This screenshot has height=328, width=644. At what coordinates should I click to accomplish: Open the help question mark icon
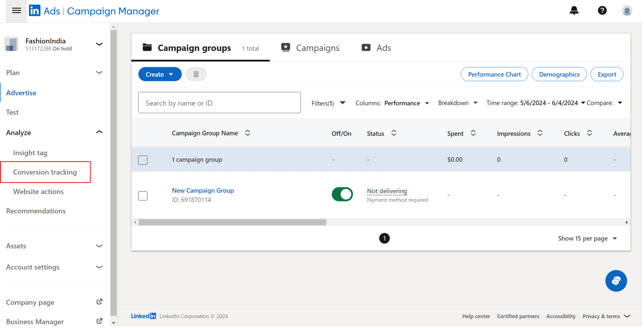602,11
